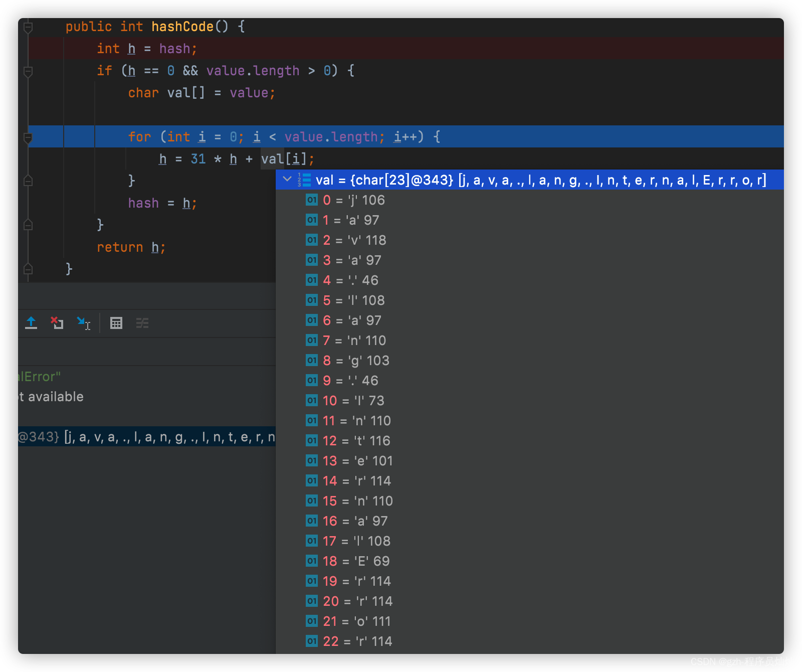Collapse the val char array node

[x=287, y=180]
